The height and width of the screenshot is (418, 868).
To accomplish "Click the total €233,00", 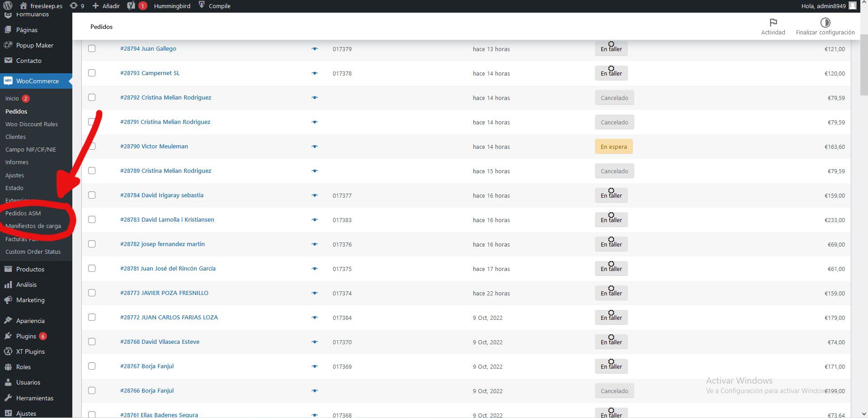I will 835,220.
